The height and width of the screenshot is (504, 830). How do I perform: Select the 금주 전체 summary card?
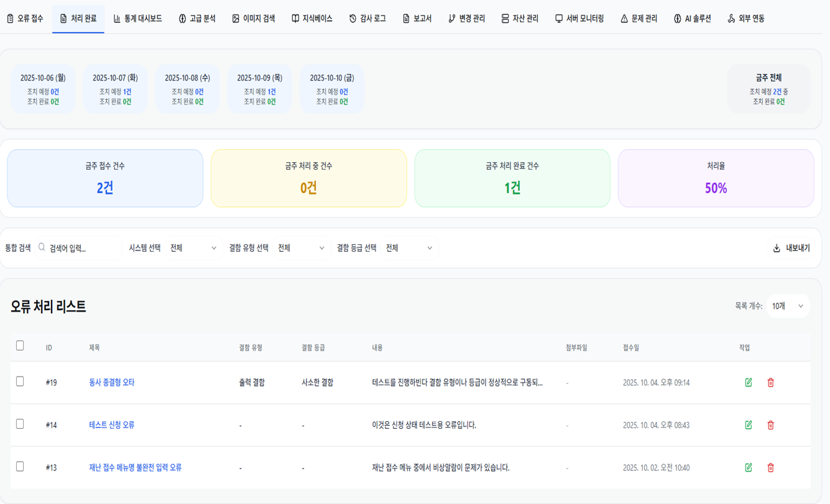coord(768,89)
